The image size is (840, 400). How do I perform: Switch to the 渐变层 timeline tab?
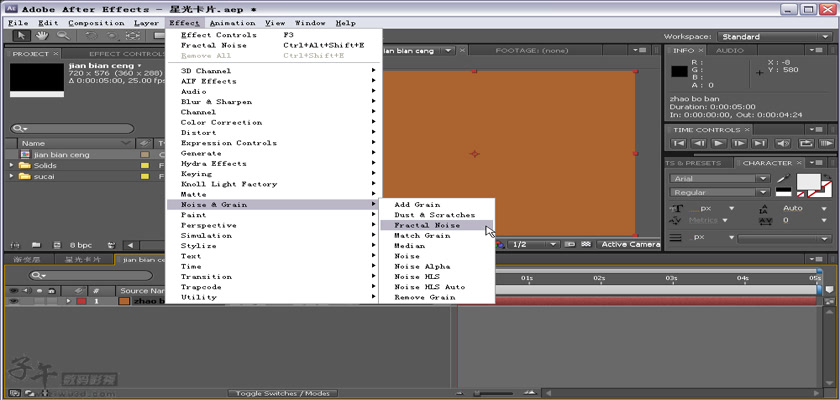pos(30,260)
